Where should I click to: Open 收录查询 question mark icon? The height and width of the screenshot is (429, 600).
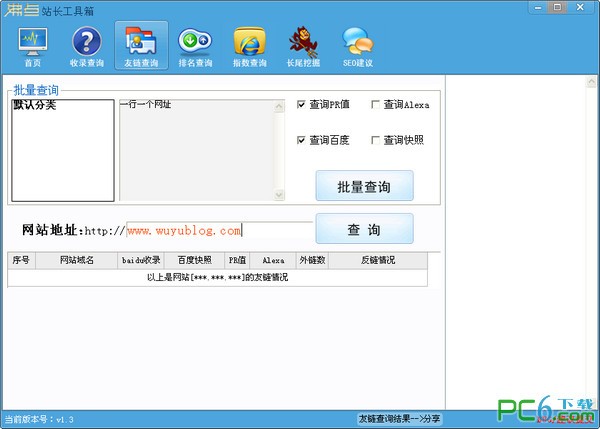(x=87, y=46)
